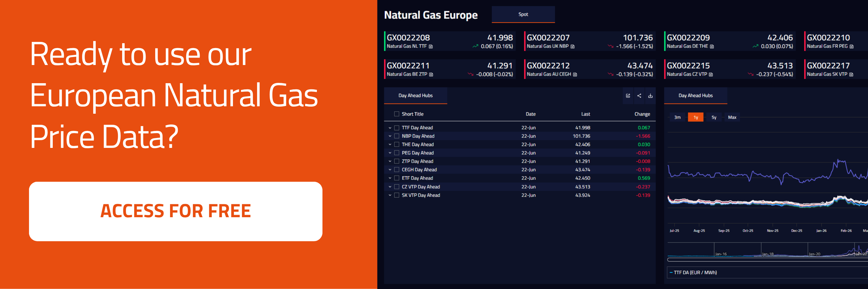The width and height of the screenshot is (868, 289).
Task: Toggle the select-all checkbox beside Short Title
Action: pos(397,114)
